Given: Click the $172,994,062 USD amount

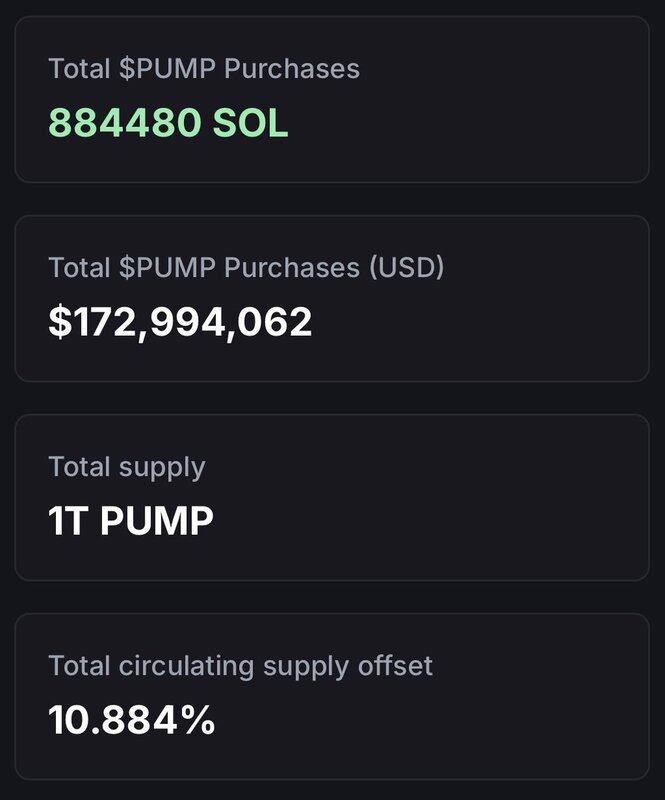Looking at the screenshot, I should 180,322.
